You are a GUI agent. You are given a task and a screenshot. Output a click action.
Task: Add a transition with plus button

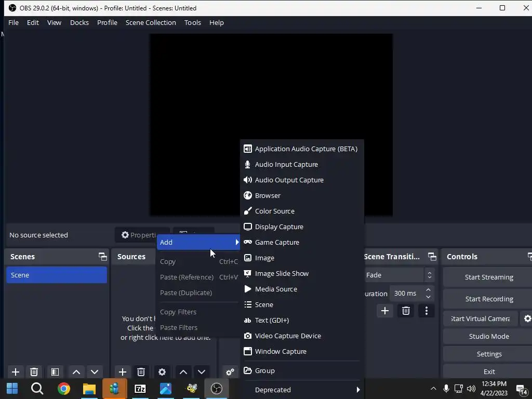coord(385,311)
